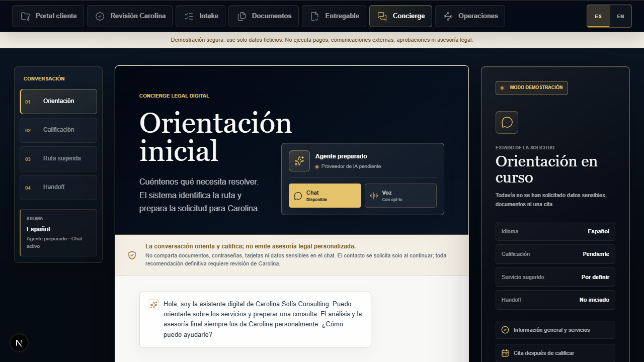Viewport: 644px width, 362px height.
Task: Click the shield icon in the legal notice
Action: click(x=132, y=255)
